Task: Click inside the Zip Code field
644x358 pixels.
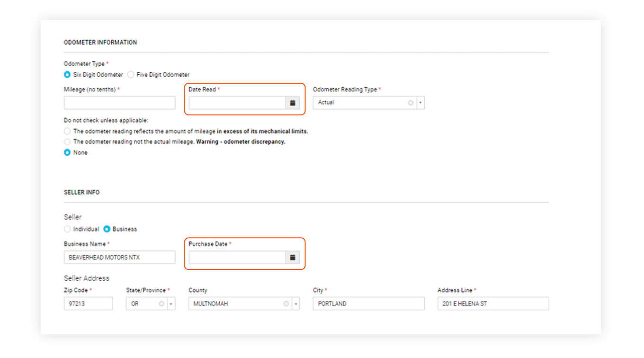Action: coord(88,303)
